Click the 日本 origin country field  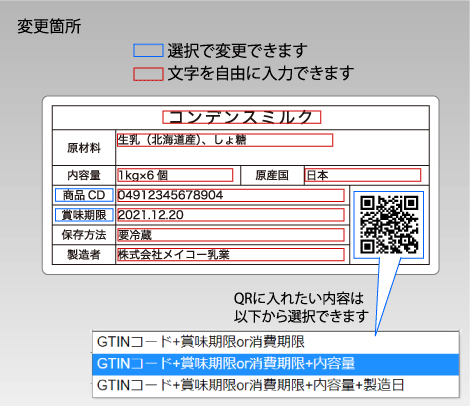363,175
